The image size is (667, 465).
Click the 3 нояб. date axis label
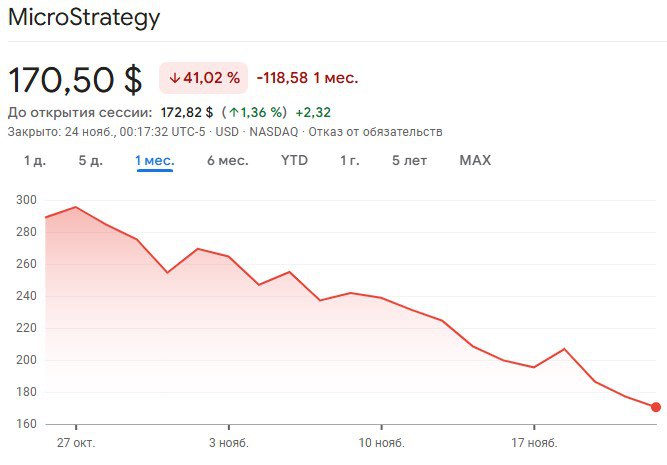[228, 441]
